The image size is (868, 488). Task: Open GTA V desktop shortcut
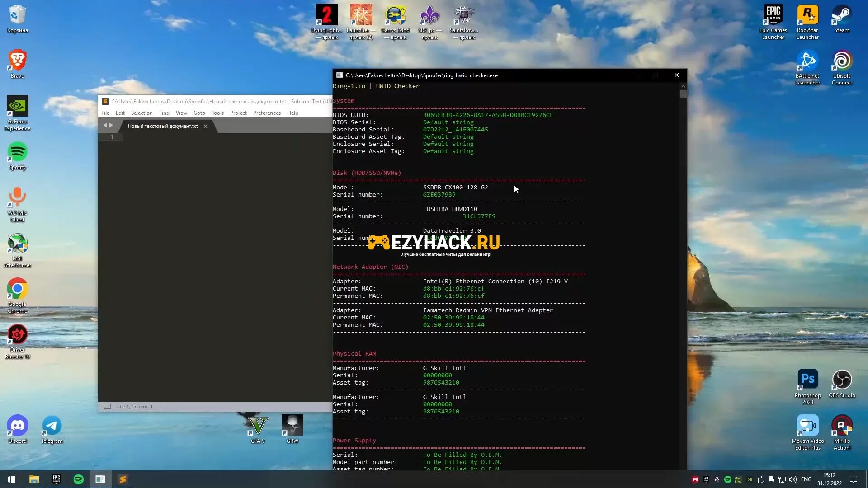[x=258, y=430]
